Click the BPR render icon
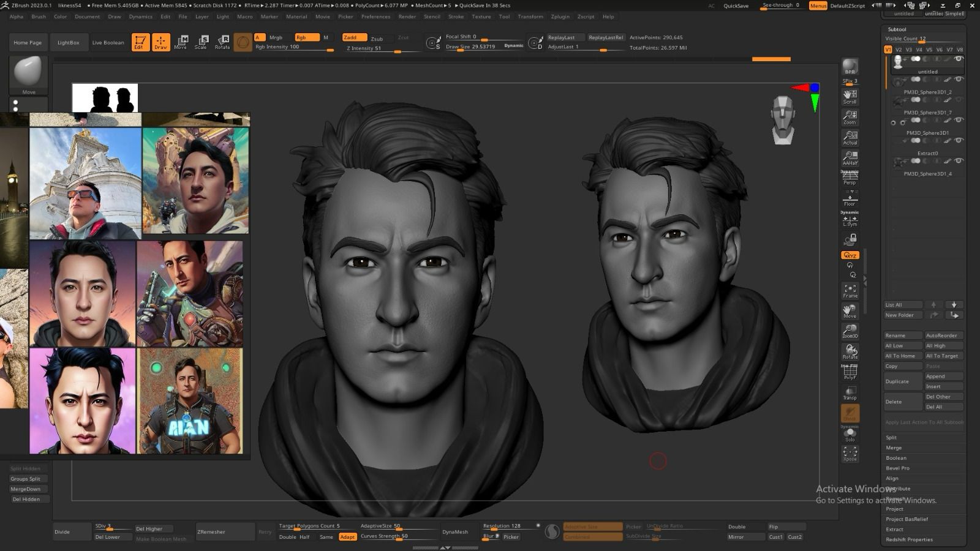Viewport: 980px width, 551px height. [850, 67]
